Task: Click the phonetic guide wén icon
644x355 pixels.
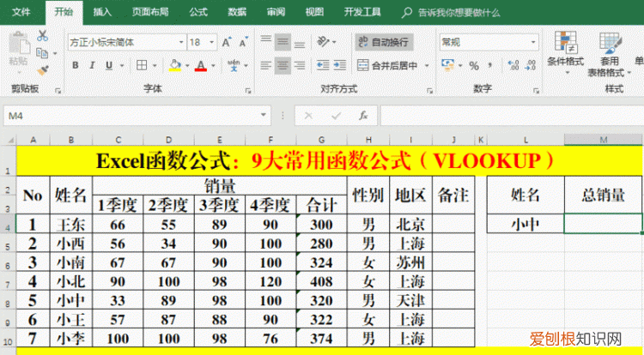Action: [x=234, y=65]
